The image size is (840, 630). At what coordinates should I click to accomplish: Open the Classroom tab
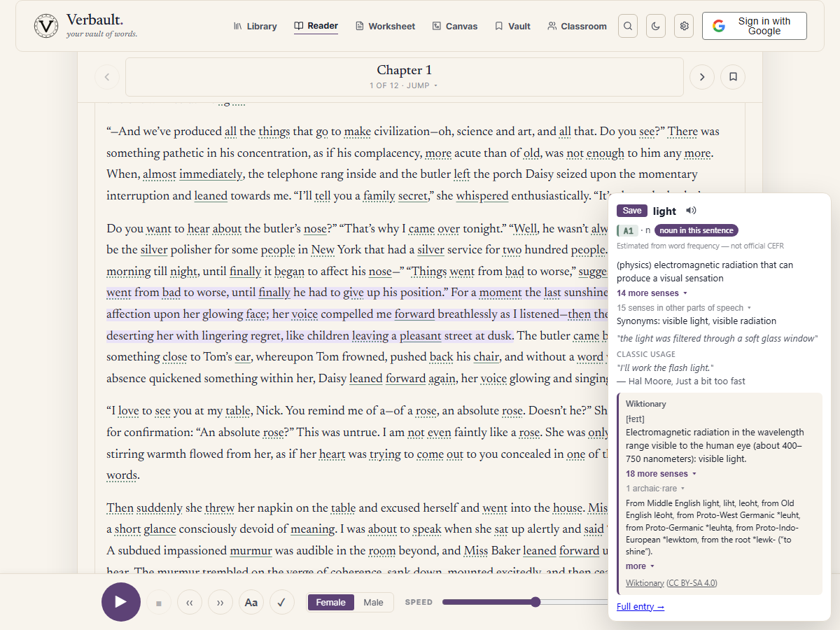click(x=577, y=26)
